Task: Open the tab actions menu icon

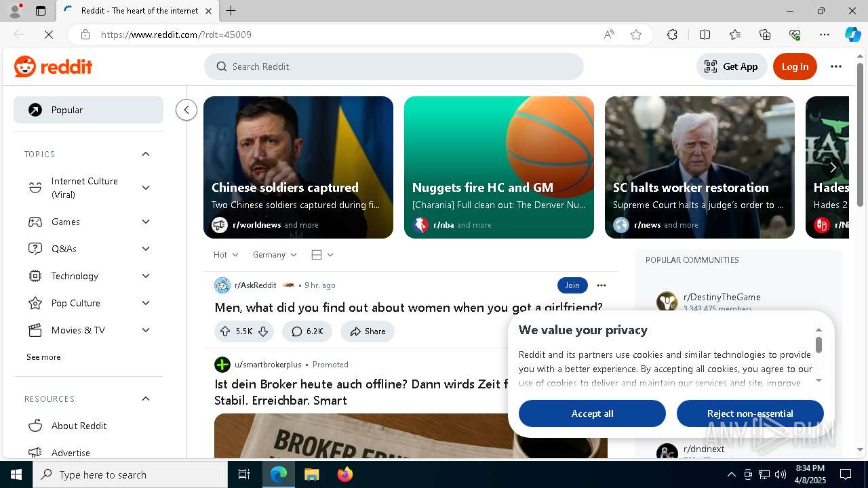Action: pyautogui.click(x=41, y=11)
